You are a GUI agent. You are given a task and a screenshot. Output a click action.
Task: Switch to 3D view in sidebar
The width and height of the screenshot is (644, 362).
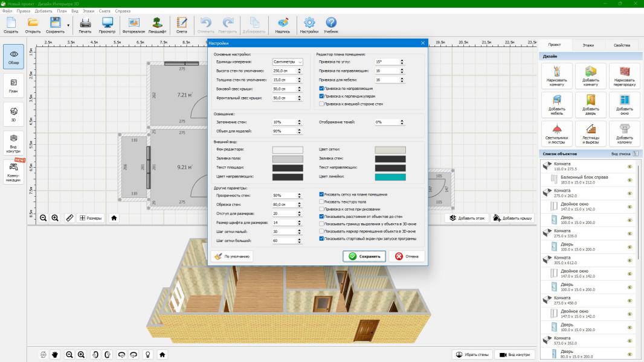pos(13,113)
